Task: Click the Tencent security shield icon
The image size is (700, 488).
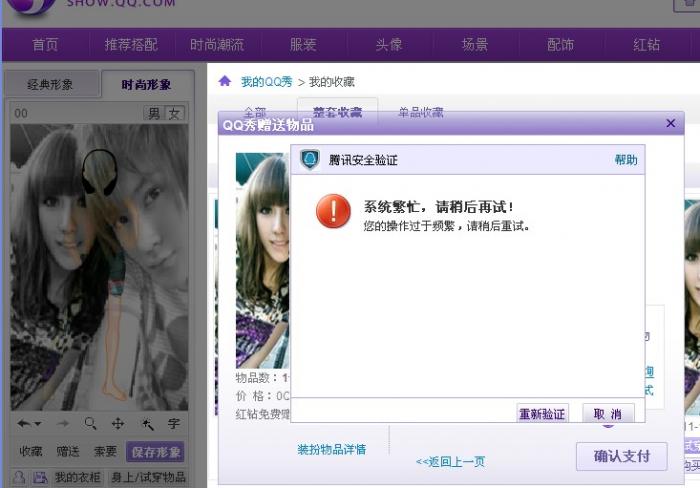Action: 309,159
